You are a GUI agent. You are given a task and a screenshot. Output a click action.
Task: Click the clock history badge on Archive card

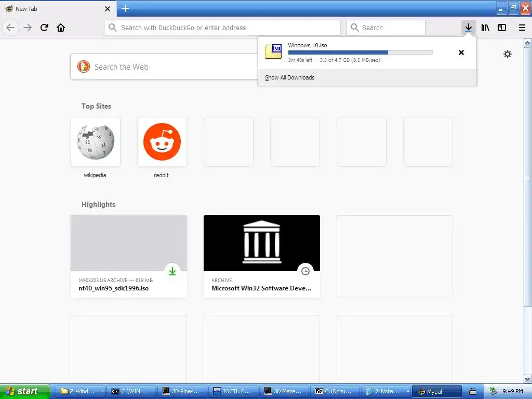point(305,271)
